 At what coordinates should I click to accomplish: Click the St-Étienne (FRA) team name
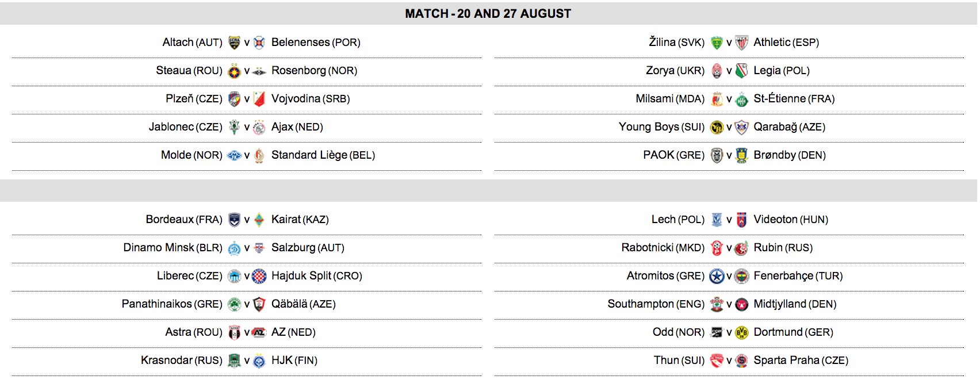pos(794,99)
